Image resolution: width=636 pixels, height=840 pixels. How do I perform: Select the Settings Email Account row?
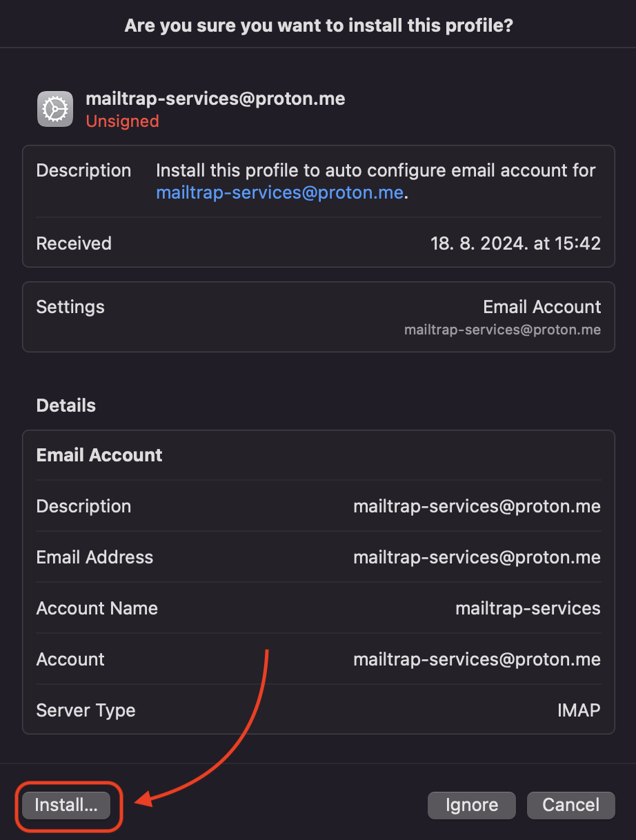[318, 317]
